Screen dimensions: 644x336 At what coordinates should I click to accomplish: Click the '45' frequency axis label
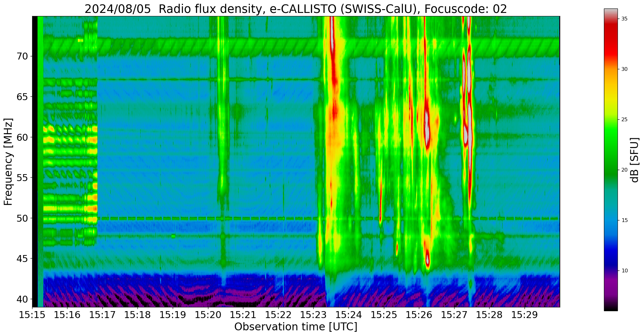pyautogui.click(x=22, y=259)
